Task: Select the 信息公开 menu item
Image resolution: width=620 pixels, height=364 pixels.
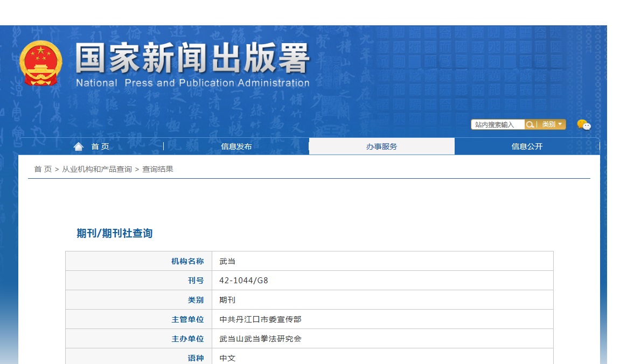Action: tap(527, 145)
